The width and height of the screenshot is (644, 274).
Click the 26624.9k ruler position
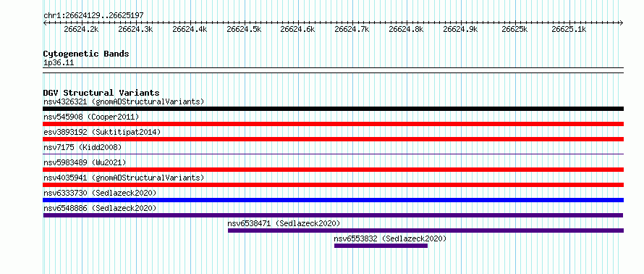[460, 29]
